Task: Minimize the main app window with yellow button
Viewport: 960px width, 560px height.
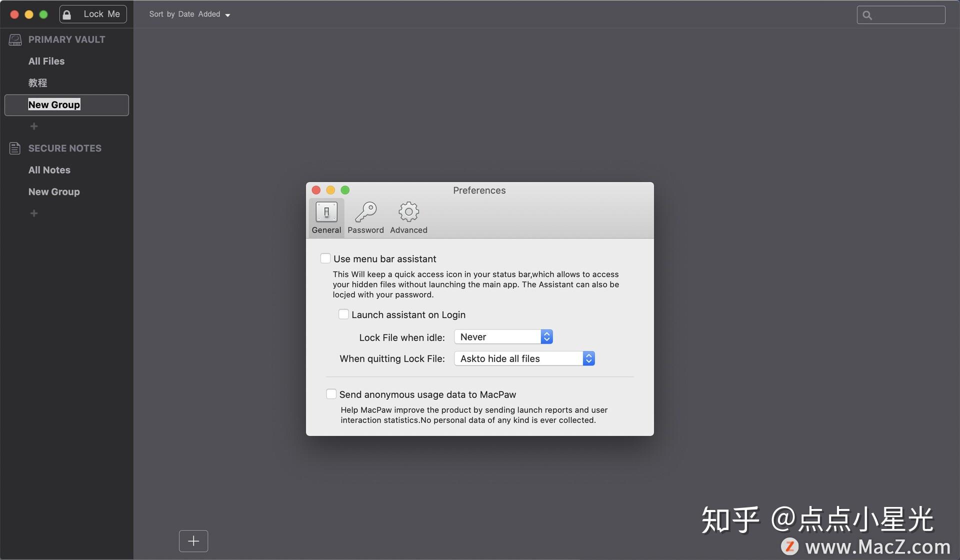Action: click(29, 14)
